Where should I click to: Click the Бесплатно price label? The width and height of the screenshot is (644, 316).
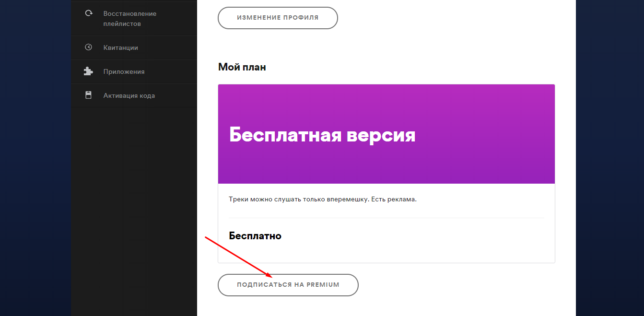tap(255, 236)
